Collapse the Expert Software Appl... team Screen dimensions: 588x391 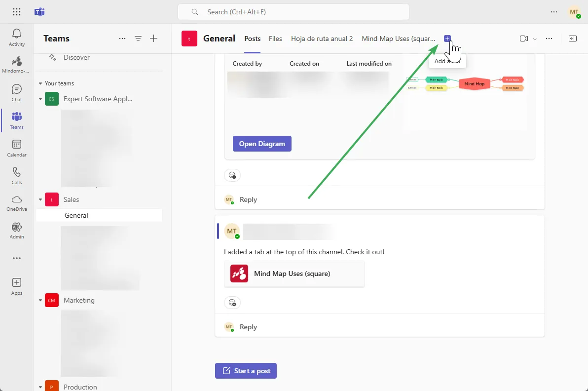click(40, 99)
